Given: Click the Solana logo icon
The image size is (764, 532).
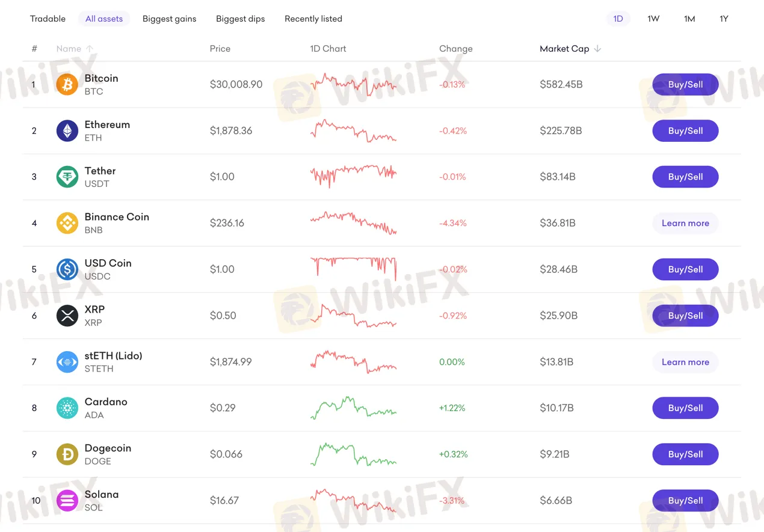Looking at the screenshot, I should pos(67,501).
